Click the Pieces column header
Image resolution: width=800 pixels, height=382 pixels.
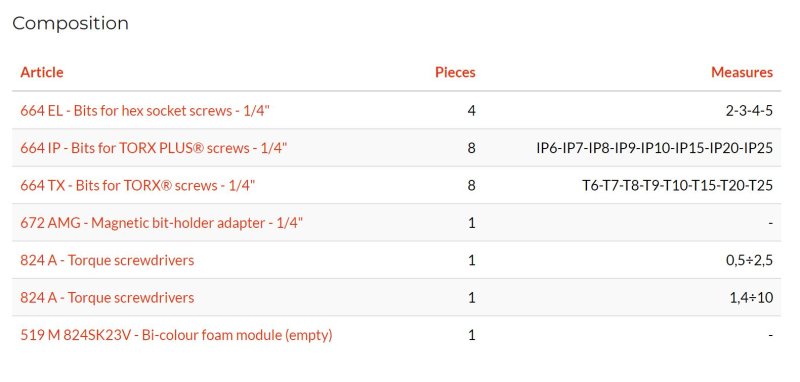tap(455, 72)
